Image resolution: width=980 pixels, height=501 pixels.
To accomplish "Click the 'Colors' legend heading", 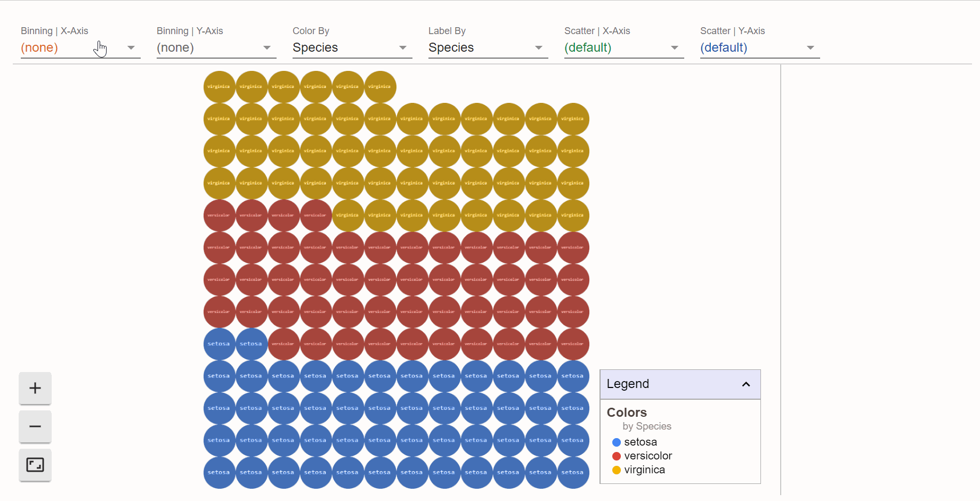I will point(627,413).
